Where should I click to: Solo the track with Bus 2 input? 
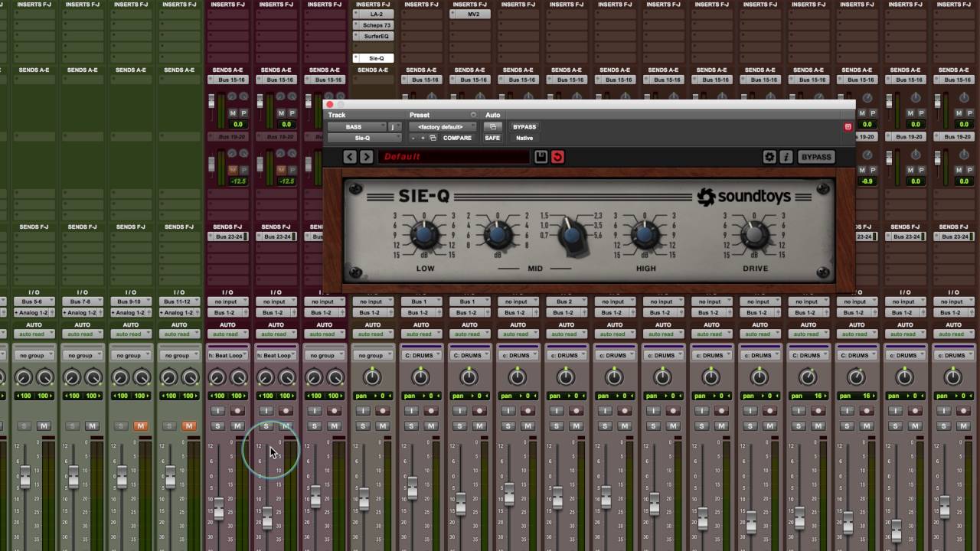556,425
